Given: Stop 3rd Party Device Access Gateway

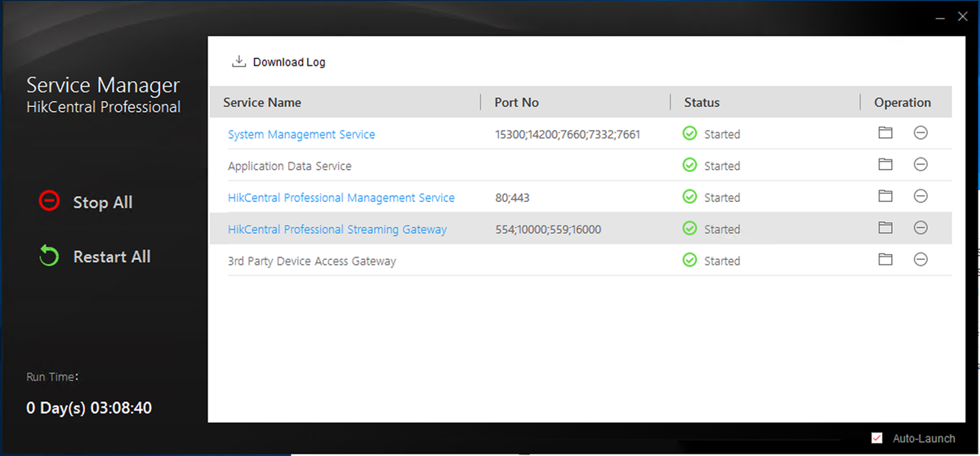Looking at the screenshot, I should 920,260.
